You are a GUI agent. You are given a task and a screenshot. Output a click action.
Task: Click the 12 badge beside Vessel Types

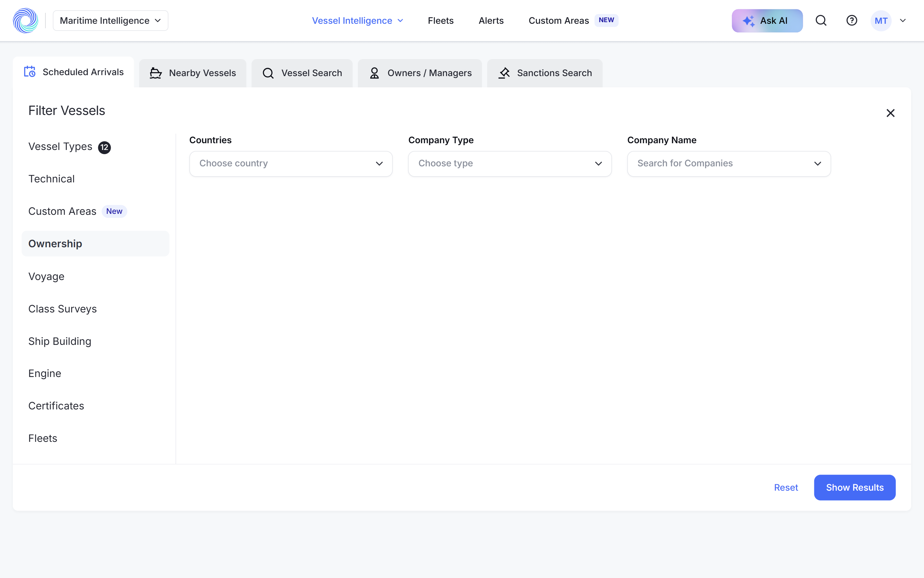(x=104, y=148)
